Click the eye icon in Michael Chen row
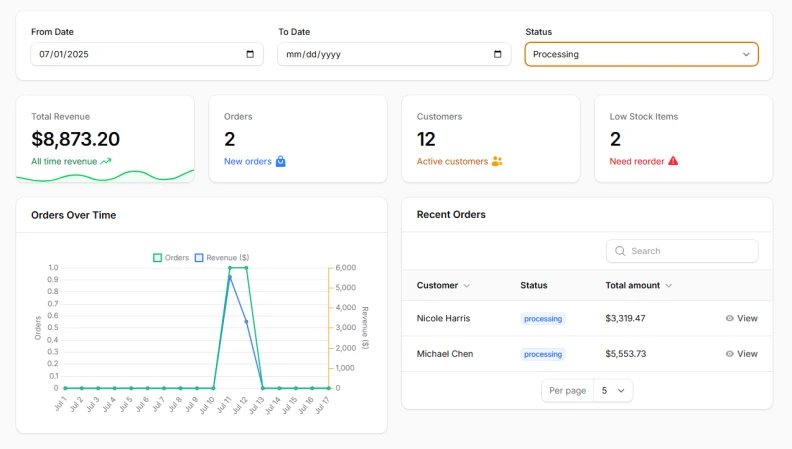The height and width of the screenshot is (449, 792). pyautogui.click(x=730, y=354)
